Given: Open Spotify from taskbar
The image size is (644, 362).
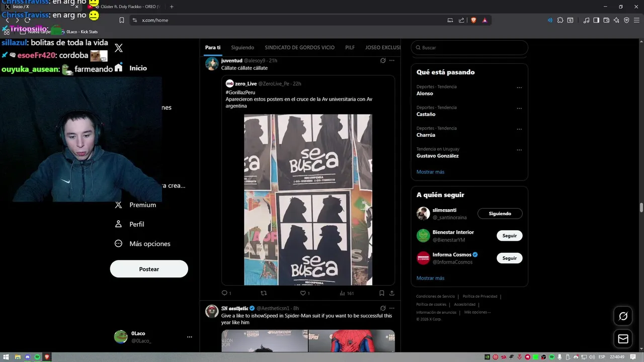Looking at the screenshot, I should (x=38, y=357).
